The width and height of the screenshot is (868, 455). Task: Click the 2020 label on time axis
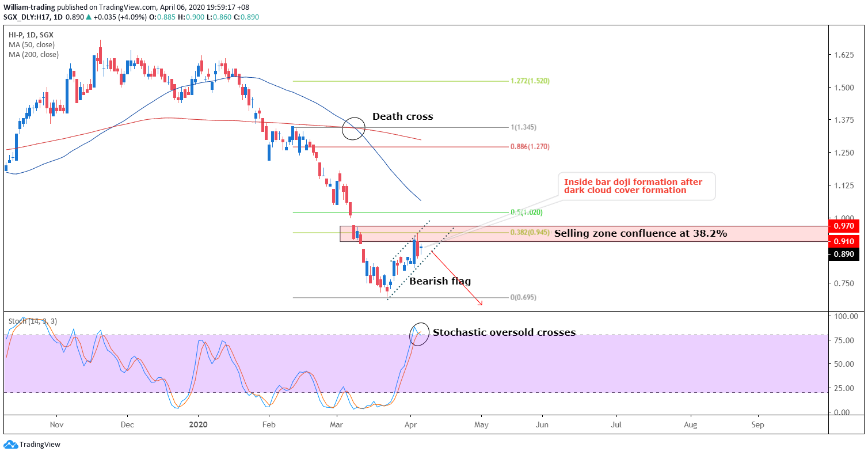pos(199,425)
